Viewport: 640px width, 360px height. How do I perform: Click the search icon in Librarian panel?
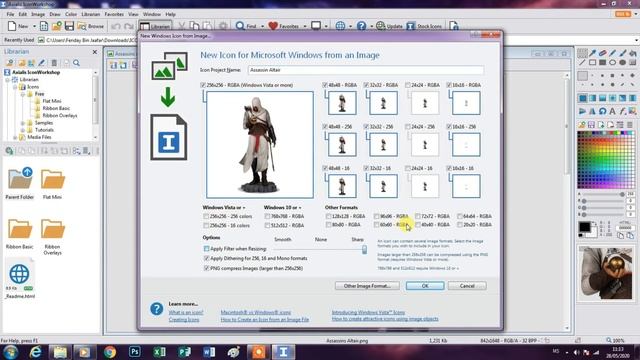tap(76, 63)
